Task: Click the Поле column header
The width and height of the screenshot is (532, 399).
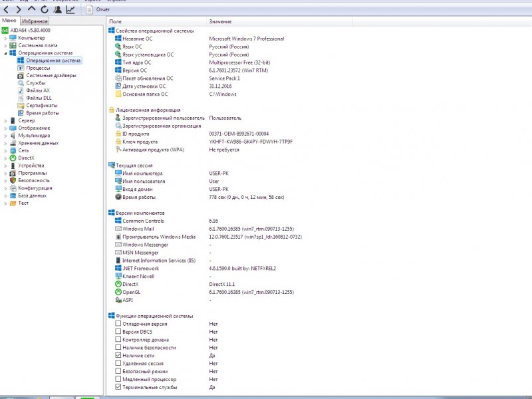Action: tap(156, 21)
